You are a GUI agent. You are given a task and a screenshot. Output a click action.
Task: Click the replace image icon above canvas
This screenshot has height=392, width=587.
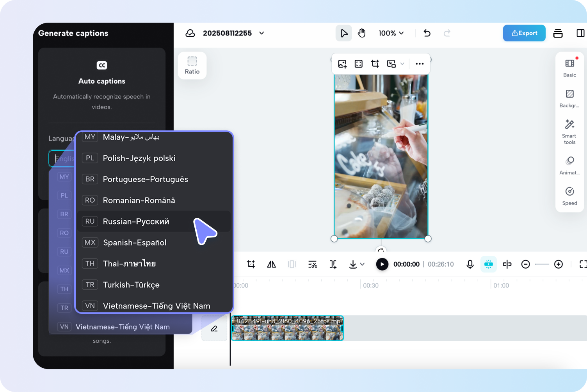pos(342,64)
